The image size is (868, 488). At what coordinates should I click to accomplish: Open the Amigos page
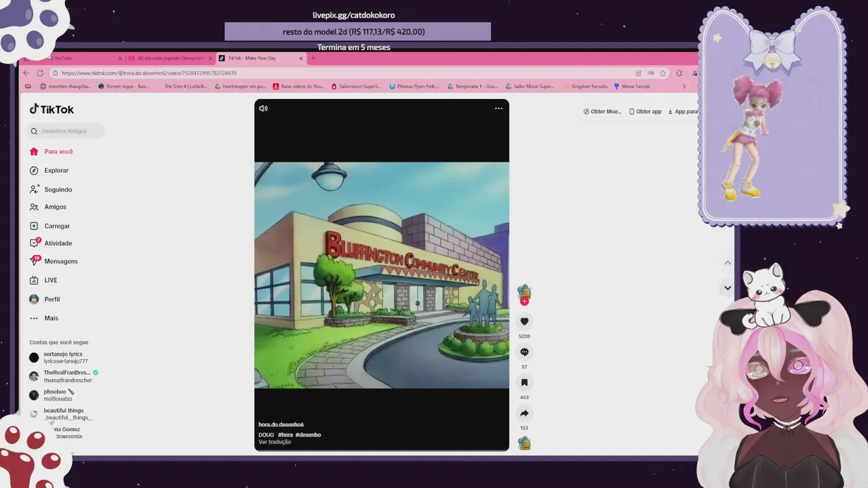(x=48, y=207)
